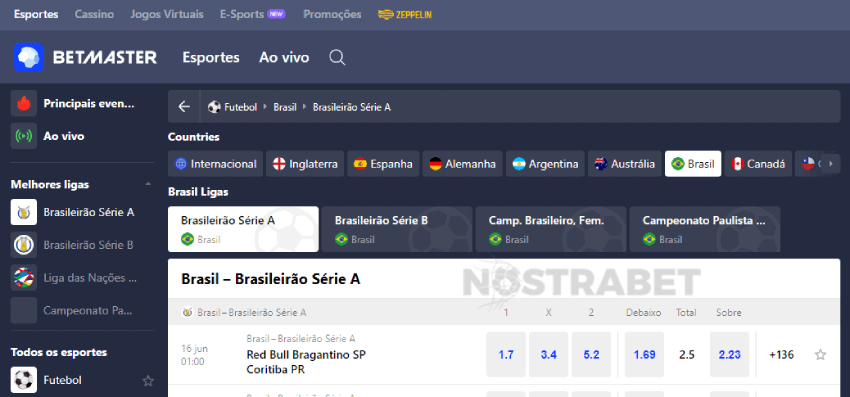This screenshot has width=850, height=397.
Task: Select Ao vivo in main navigation
Action: click(x=284, y=57)
